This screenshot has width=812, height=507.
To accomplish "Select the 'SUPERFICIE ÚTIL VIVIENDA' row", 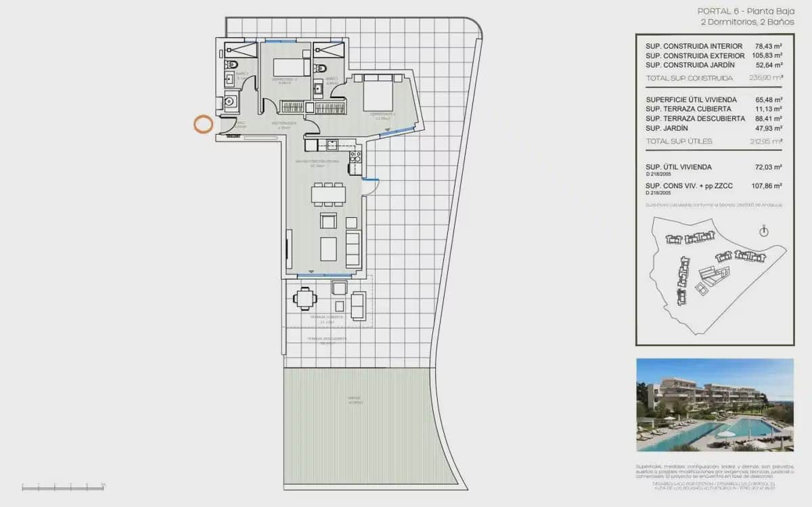I will tap(715, 100).
